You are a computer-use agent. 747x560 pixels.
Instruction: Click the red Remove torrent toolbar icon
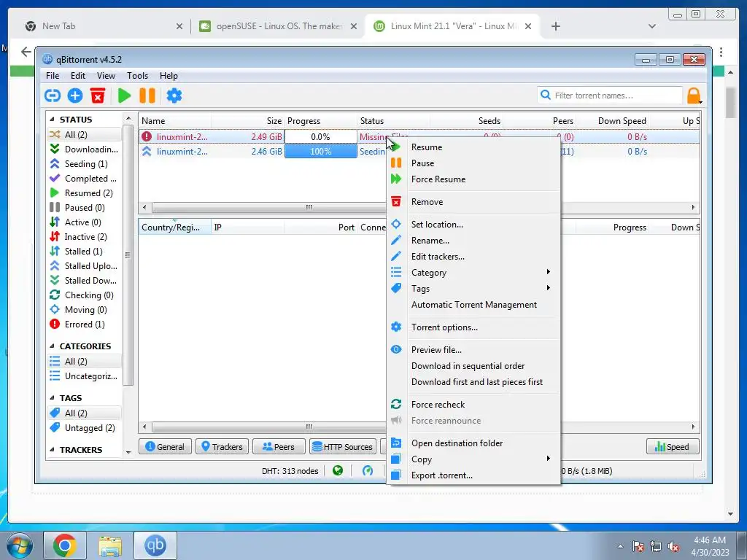tap(98, 96)
